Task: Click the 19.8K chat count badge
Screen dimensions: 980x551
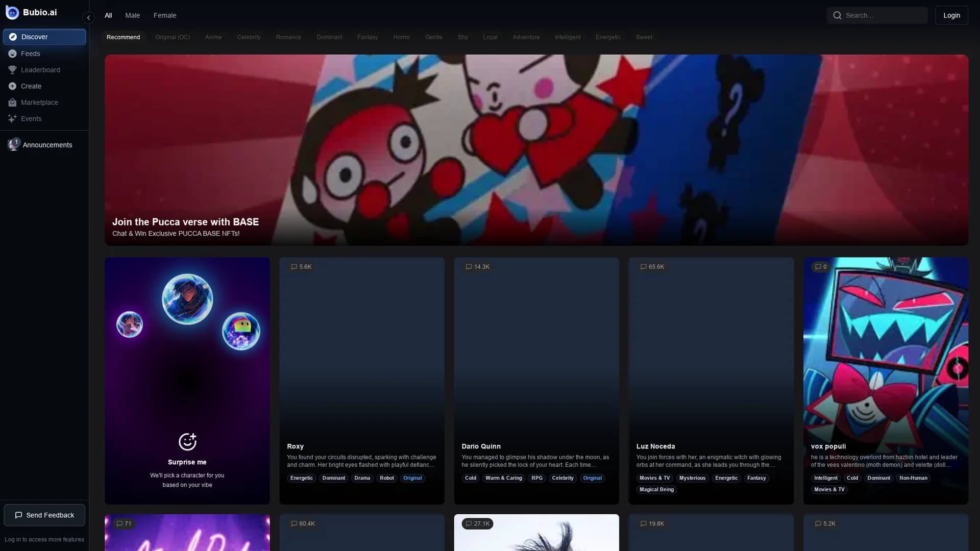Action: click(x=652, y=523)
